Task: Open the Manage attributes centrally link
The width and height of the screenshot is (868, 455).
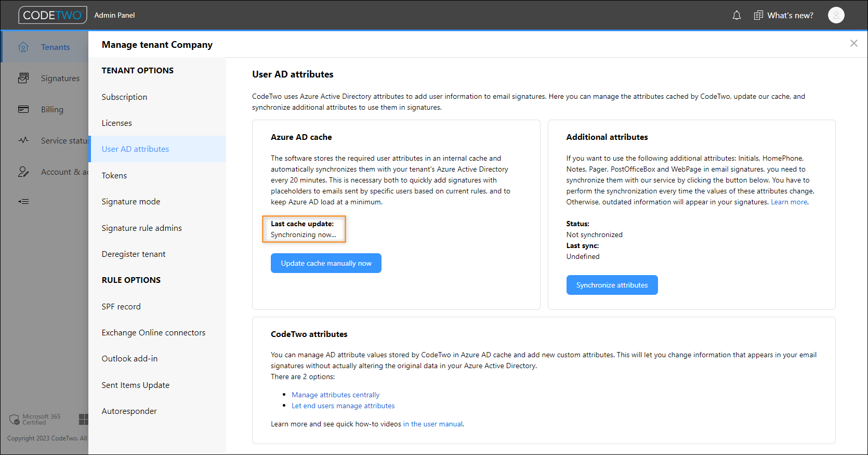Action: click(x=335, y=395)
